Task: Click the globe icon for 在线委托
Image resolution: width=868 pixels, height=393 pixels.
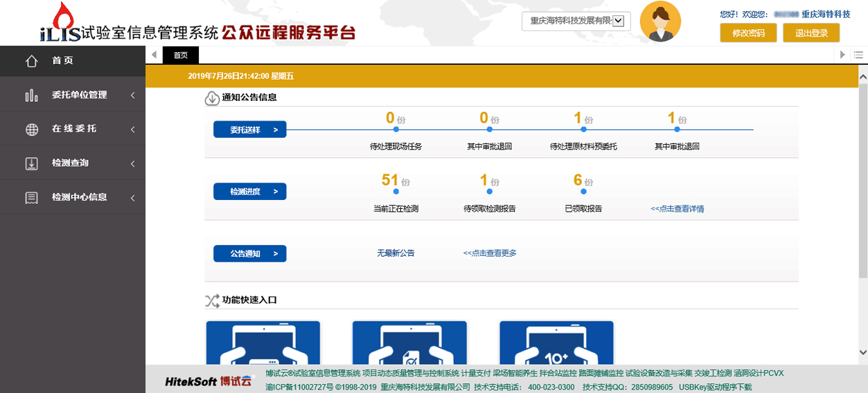Action: [x=31, y=129]
